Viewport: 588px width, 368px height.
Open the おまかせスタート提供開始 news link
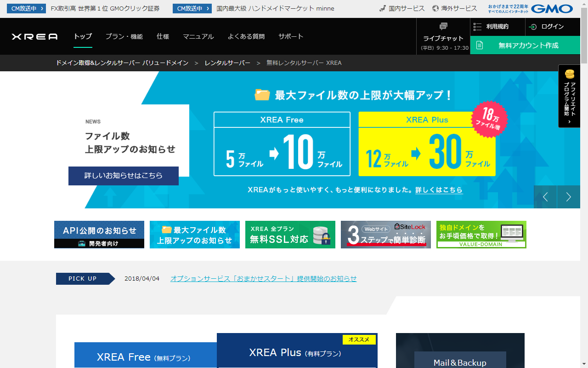click(x=264, y=279)
